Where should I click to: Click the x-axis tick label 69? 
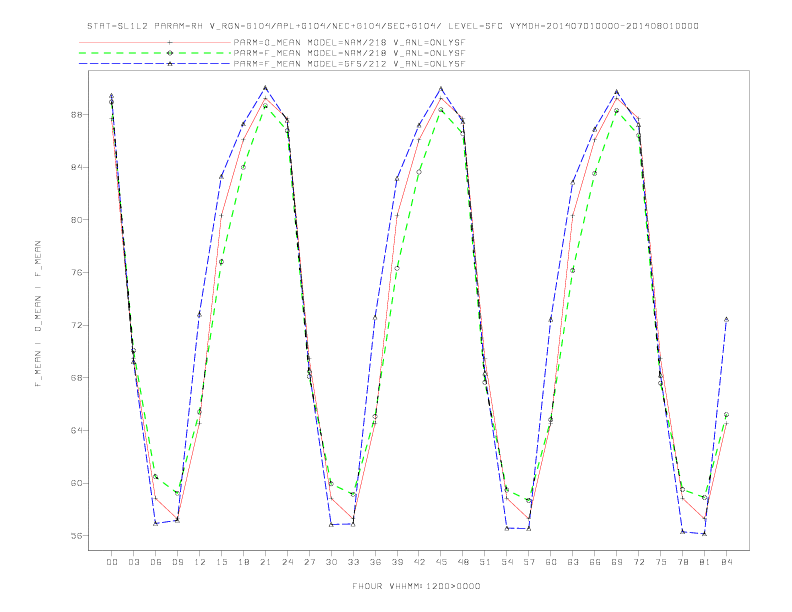617,562
